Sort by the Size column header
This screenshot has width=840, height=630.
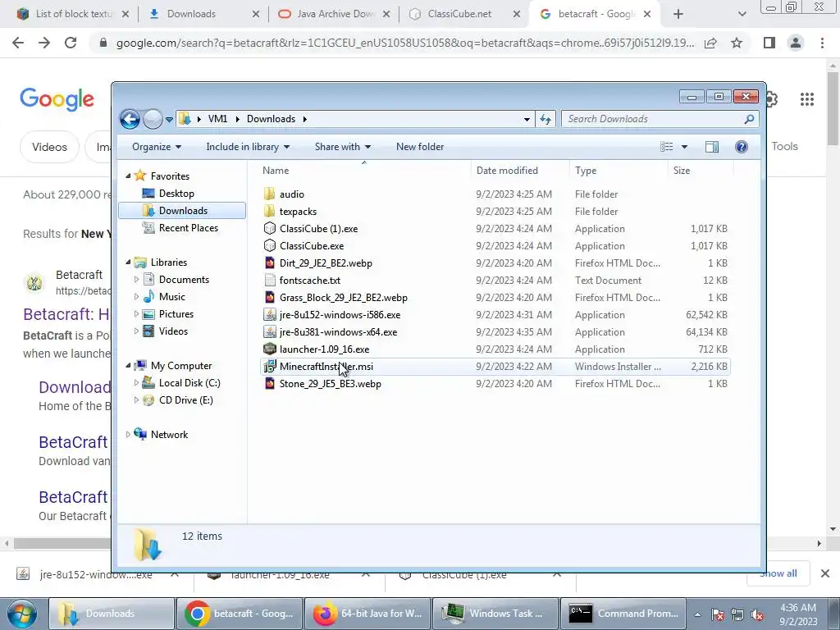click(701, 171)
